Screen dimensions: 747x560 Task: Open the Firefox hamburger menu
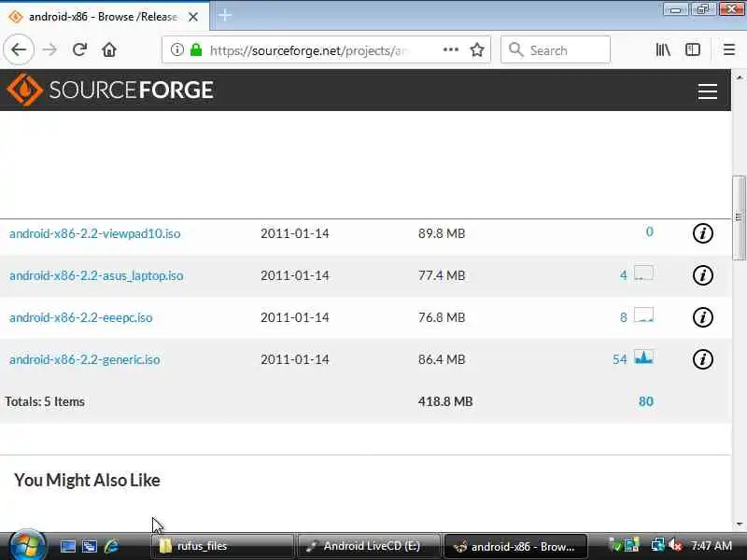coord(729,49)
